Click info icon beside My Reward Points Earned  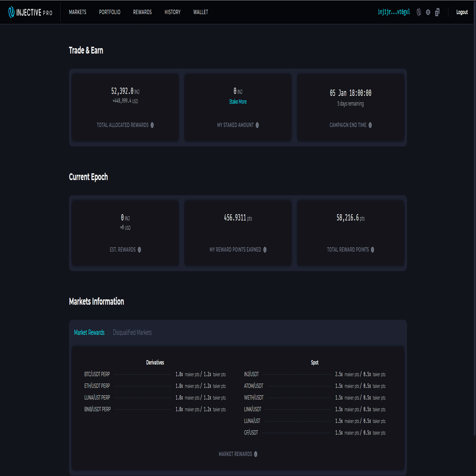click(265, 250)
